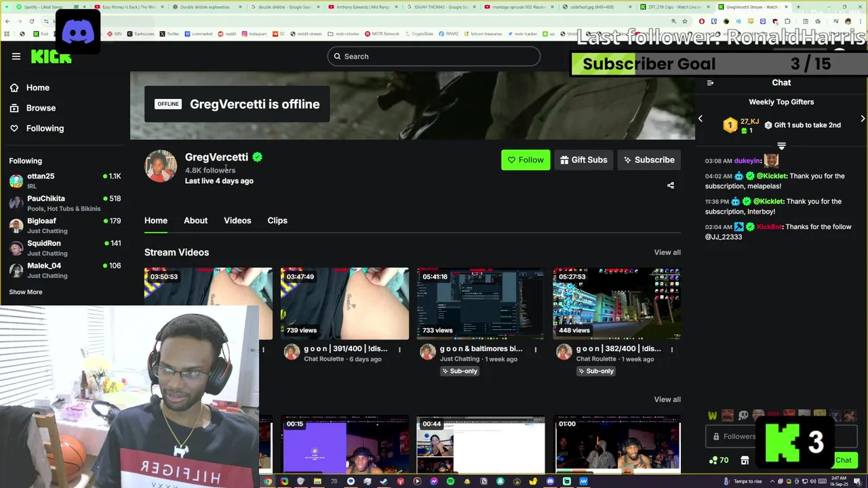Open options for 382/400 video
Viewport: 868px width, 488px height.
(x=672, y=350)
